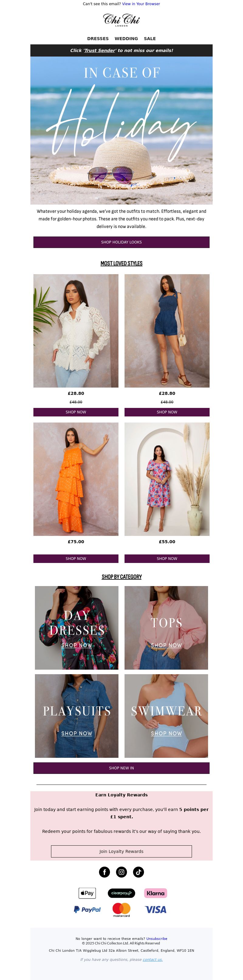Click the Unsubscribe link
This screenshot has width=243, height=980.
157,938
